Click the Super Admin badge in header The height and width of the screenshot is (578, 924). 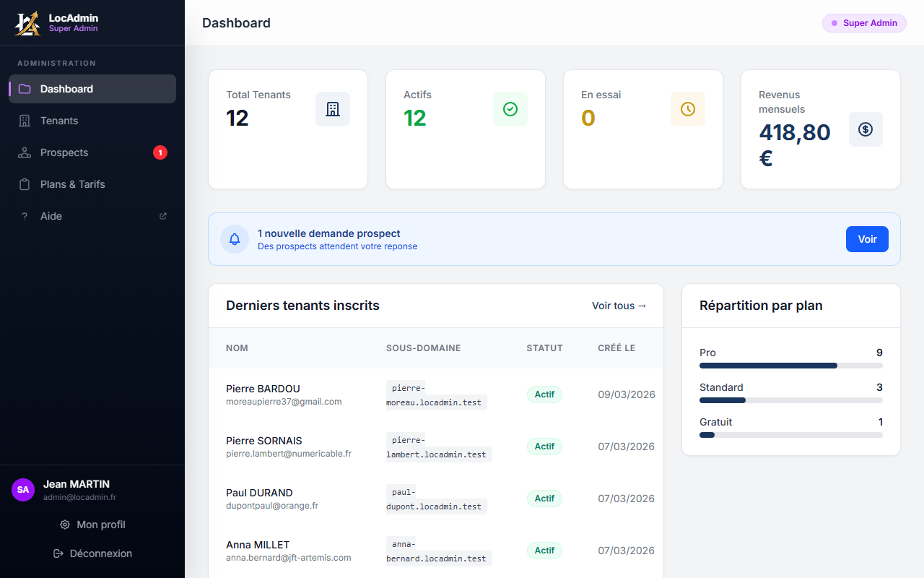(864, 23)
